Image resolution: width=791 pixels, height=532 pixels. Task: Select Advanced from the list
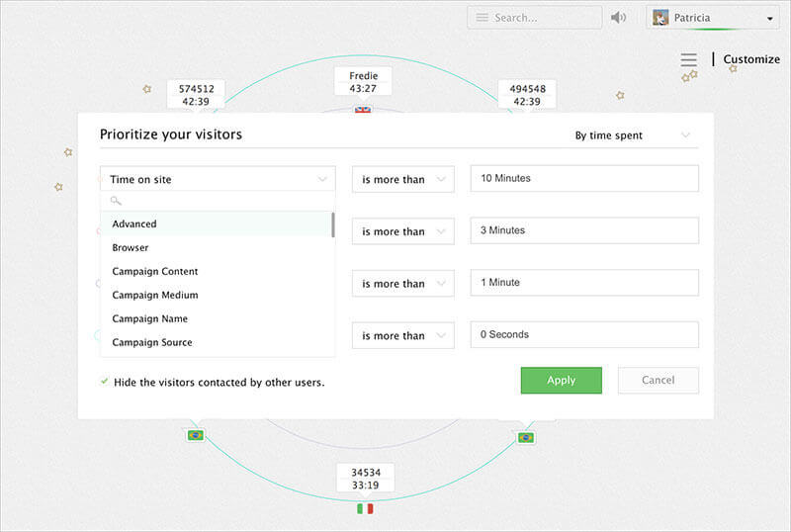tap(217, 224)
